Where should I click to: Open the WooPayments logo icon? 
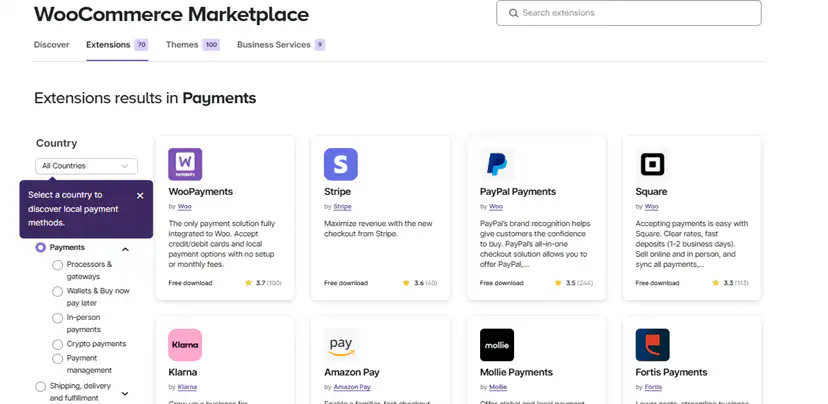(x=185, y=164)
